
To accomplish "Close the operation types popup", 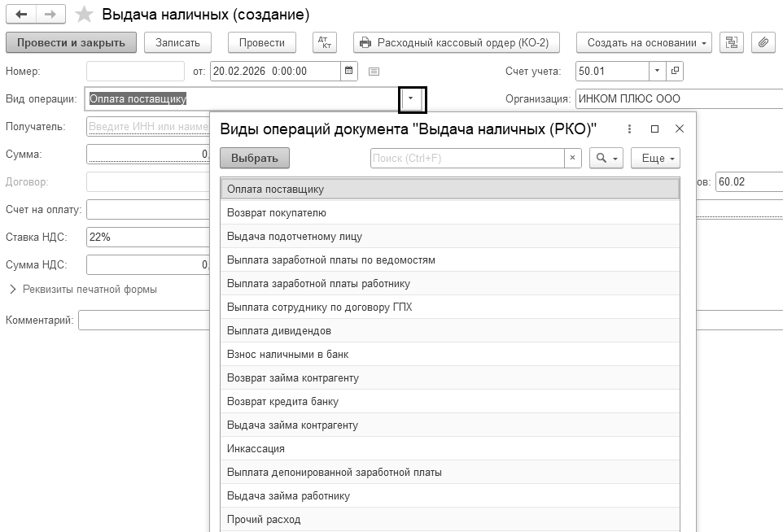I will [679, 129].
